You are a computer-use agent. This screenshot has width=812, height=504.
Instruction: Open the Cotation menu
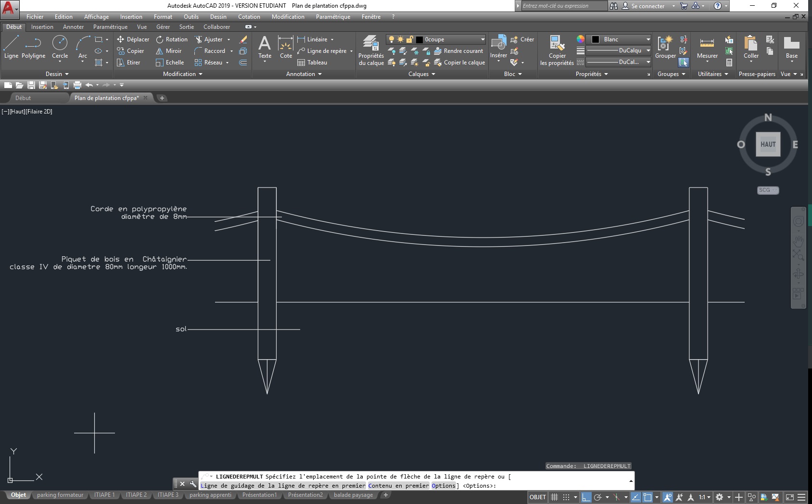249,17
